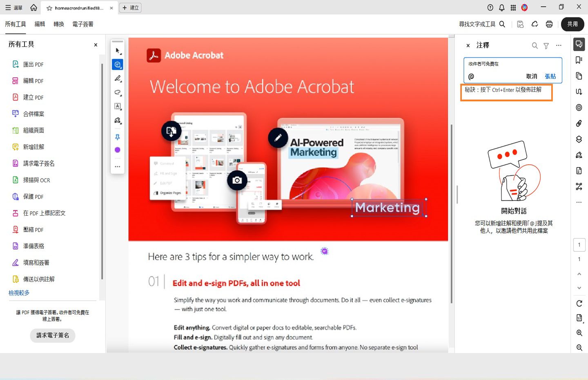
Task: Click the 檢視較多 link
Action: tap(19, 293)
